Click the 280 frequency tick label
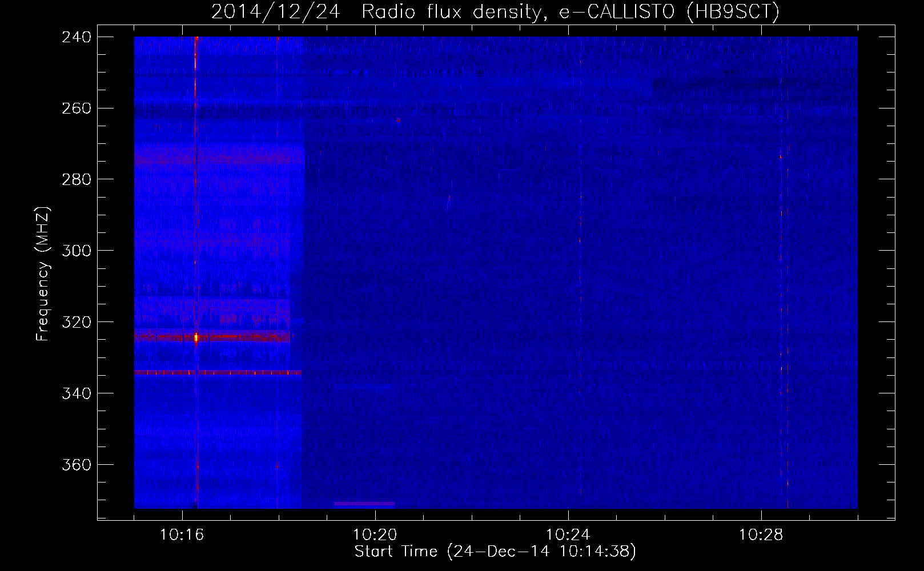The height and width of the screenshot is (571, 924). click(76, 180)
